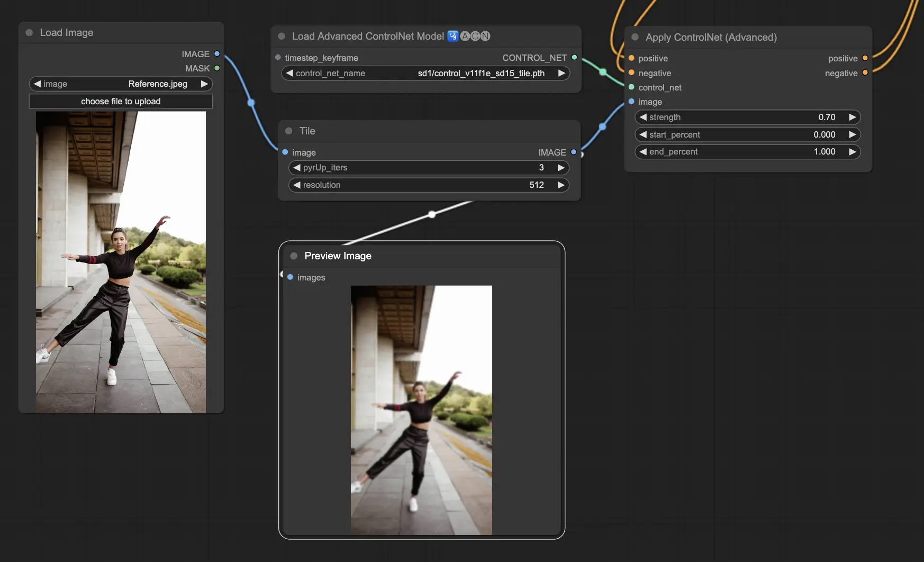Click the strength value on Apply ControlNet (Advanced)

coord(827,117)
